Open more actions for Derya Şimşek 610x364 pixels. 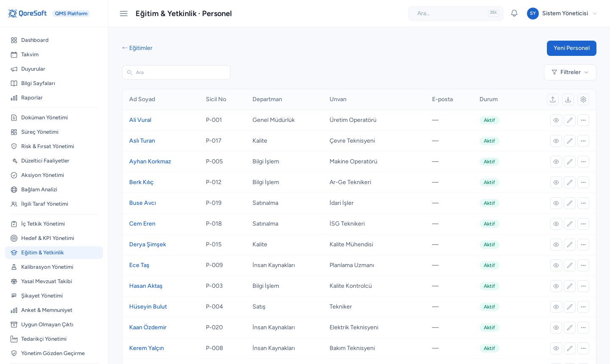(x=583, y=245)
